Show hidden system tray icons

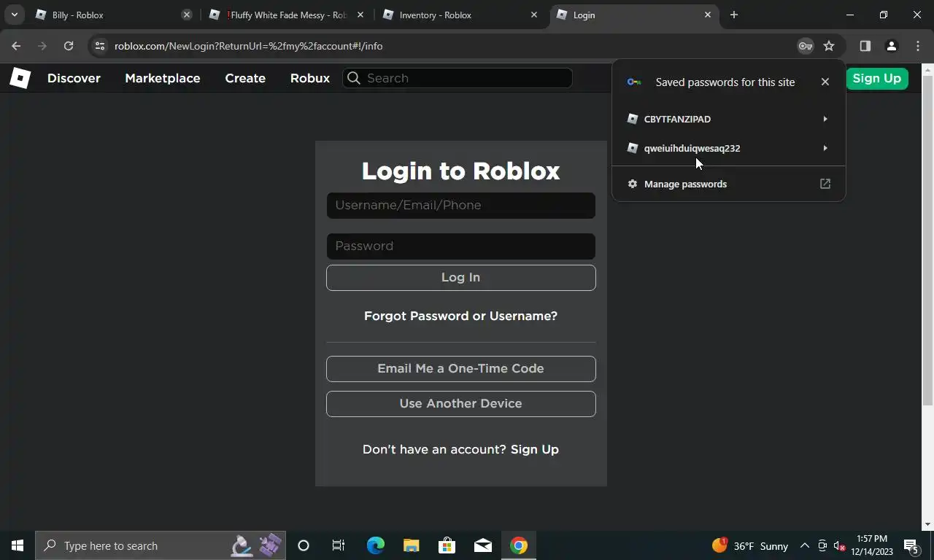point(804,545)
